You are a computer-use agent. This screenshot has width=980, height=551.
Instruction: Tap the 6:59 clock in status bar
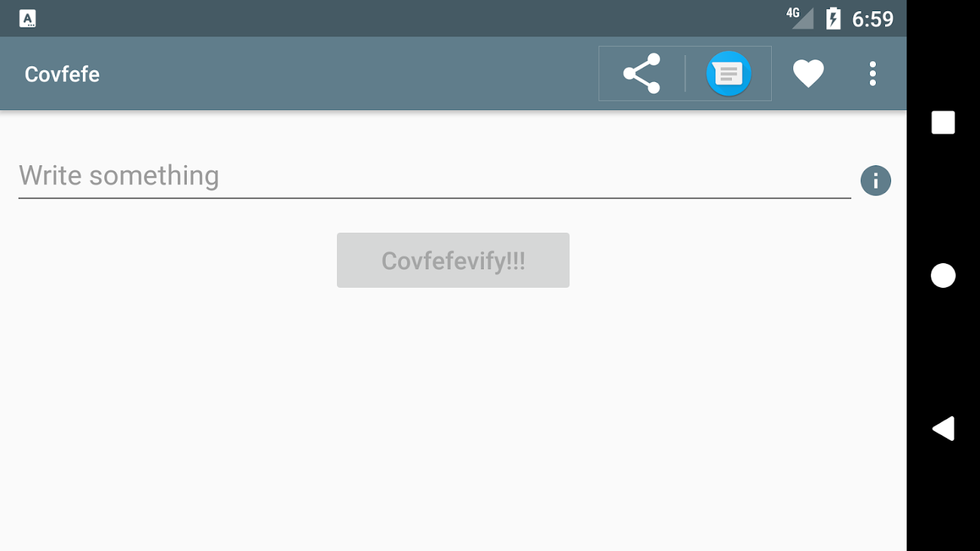coord(872,19)
